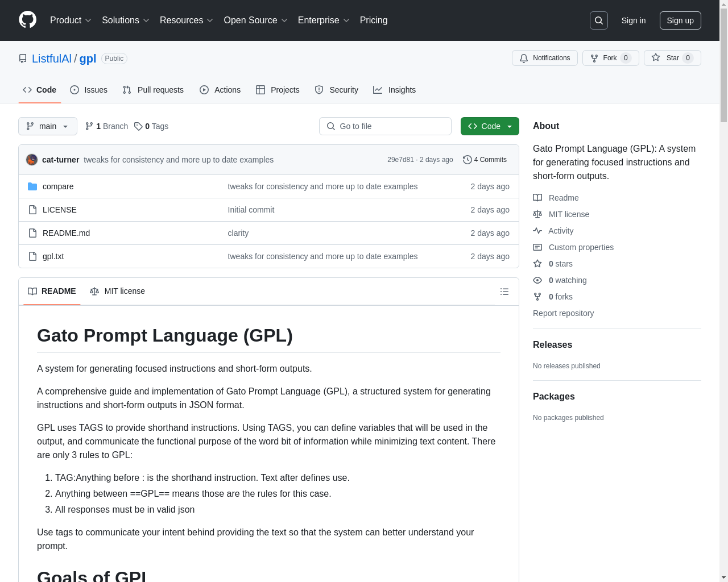Click the Pricing link

(x=374, y=20)
